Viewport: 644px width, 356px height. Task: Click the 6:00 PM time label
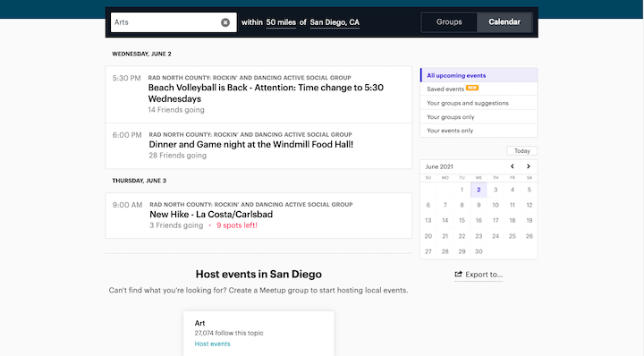pos(127,135)
